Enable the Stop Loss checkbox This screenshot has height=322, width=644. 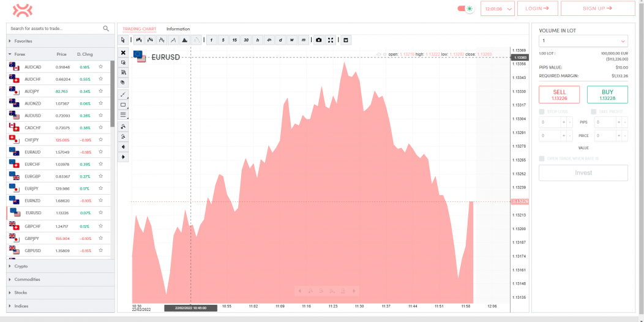(542, 111)
